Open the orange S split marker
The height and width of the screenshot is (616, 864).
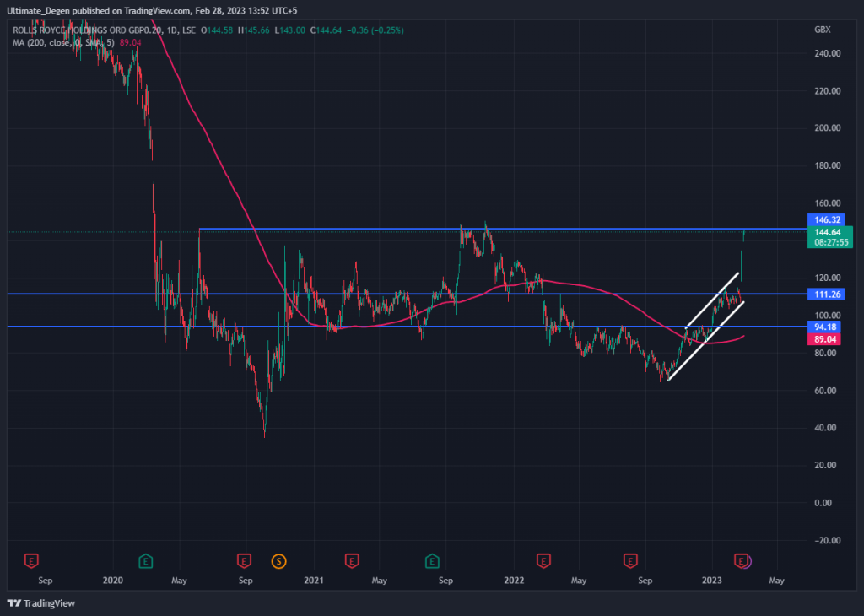[x=278, y=561]
